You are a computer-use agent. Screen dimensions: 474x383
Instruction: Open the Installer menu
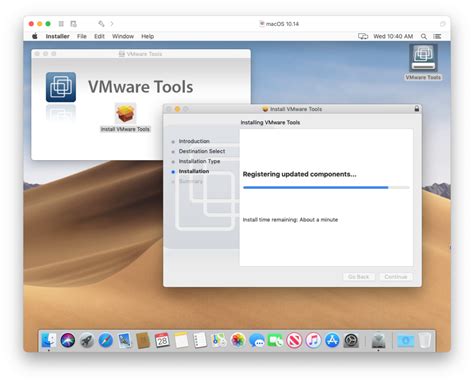pyautogui.click(x=57, y=36)
